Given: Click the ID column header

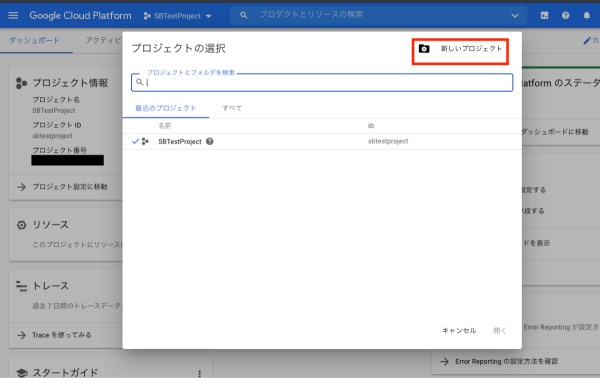Looking at the screenshot, I should coord(371,126).
